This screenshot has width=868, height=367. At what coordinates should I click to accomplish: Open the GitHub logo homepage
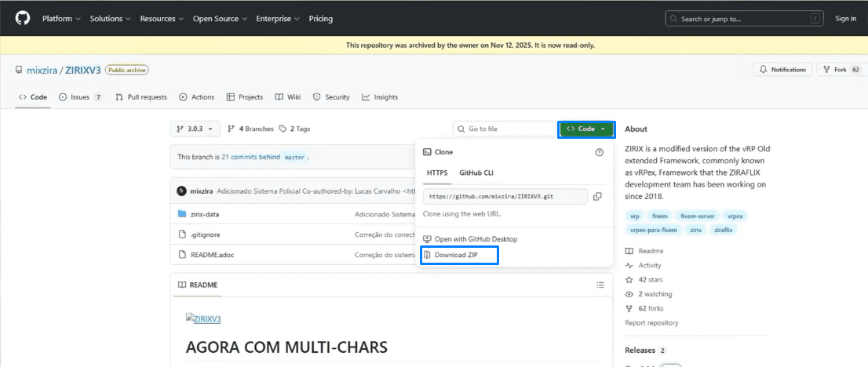(x=23, y=18)
